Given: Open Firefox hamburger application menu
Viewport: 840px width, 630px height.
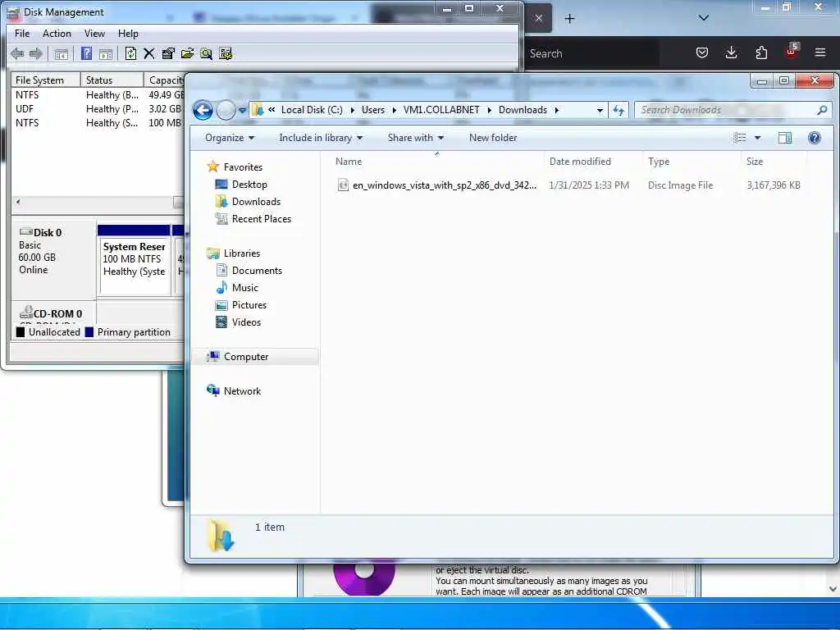Looking at the screenshot, I should 820,52.
